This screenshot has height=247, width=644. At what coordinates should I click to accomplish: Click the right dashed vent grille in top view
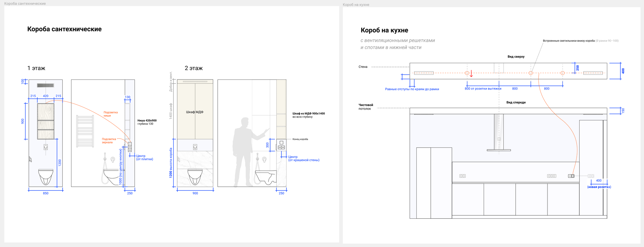click(593, 73)
